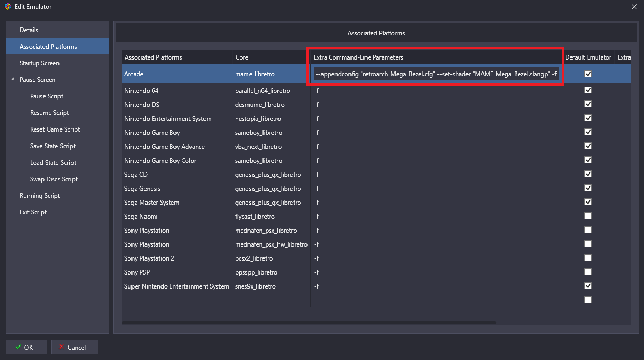Viewport: 644px width, 360px height.
Task: Select the parallel_n64_libretro core cell
Action: pyautogui.click(x=271, y=91)
